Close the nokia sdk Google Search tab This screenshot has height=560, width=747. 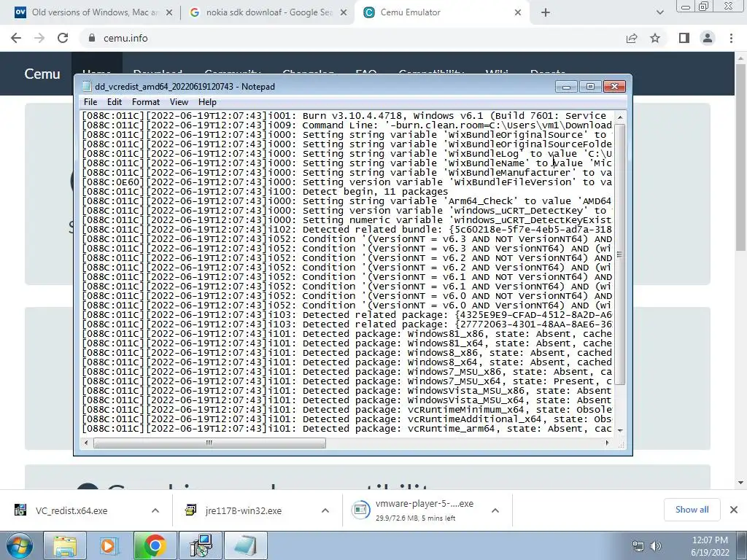click(x=343, y=13)
